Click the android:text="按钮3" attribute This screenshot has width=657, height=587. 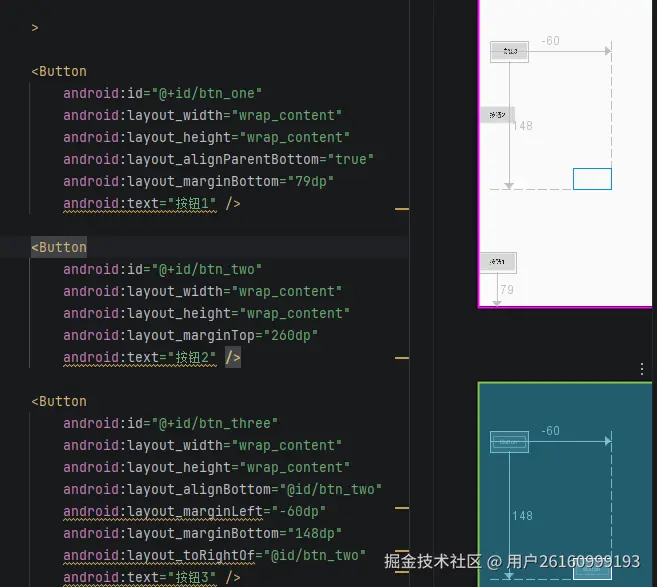pyautogui.click(x=140, y=577)
